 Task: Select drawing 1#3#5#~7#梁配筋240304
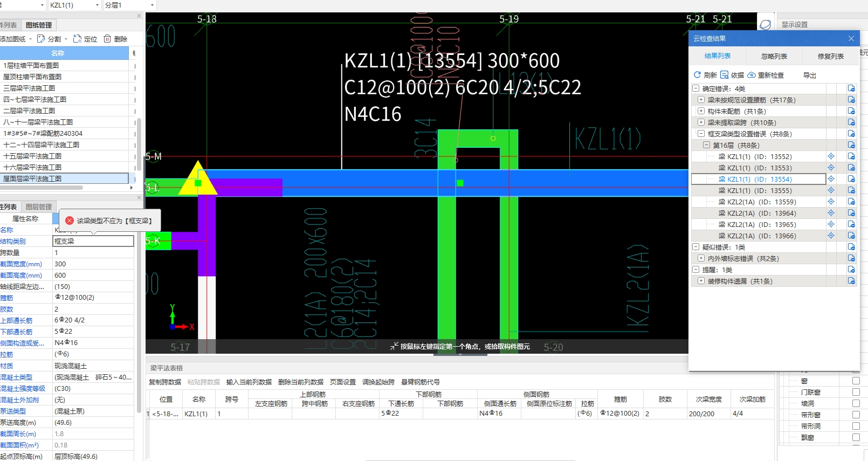coord(64,133)
